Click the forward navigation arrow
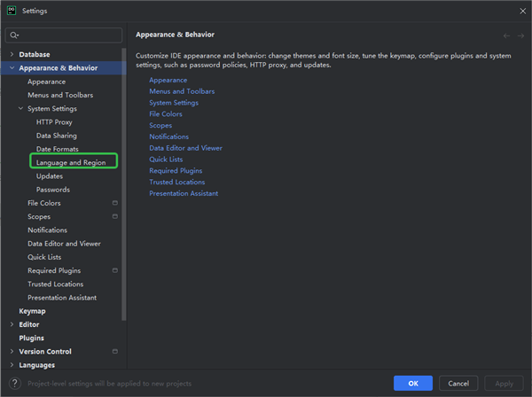 pos(520,35)
